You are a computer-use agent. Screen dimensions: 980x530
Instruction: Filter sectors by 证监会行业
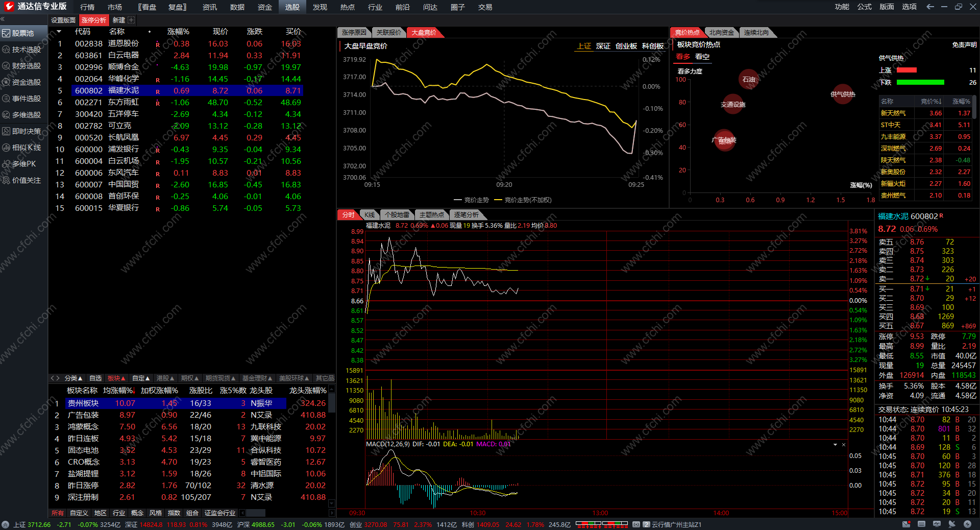[x=220, y=513]
